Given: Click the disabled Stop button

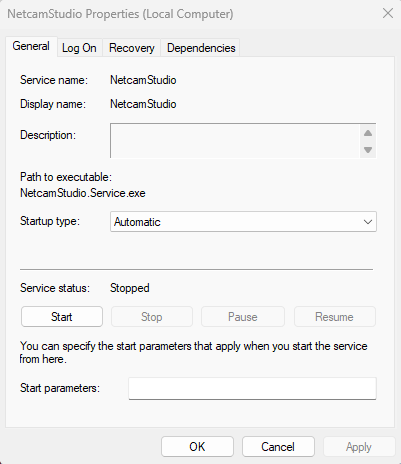Looking at the screenshot, I should pos(152,317).
